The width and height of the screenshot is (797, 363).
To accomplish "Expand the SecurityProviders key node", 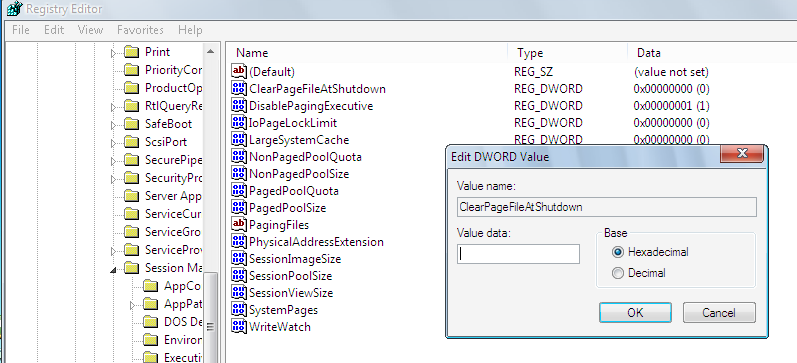I will click(114, 178).
